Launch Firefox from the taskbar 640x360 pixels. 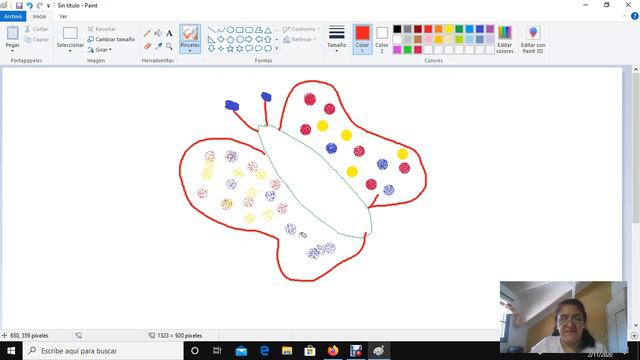pos(333,351)
